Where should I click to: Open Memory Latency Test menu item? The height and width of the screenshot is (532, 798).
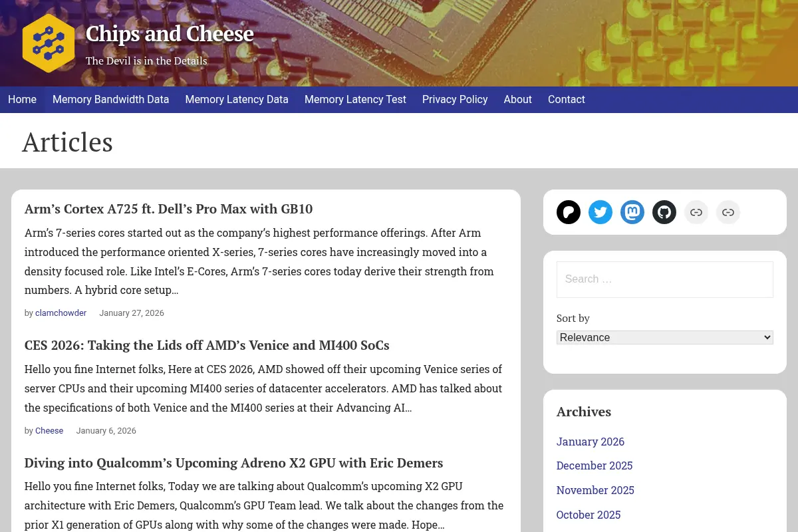[x=355, y=100]
